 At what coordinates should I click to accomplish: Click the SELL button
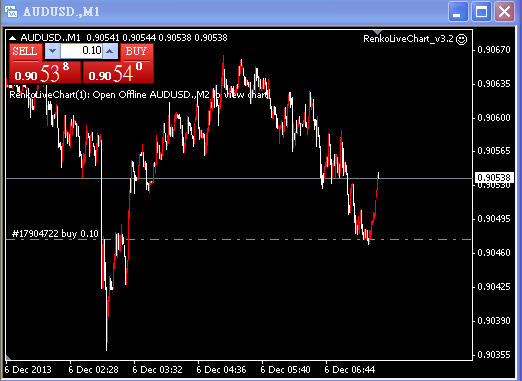(x=25, y=52)
